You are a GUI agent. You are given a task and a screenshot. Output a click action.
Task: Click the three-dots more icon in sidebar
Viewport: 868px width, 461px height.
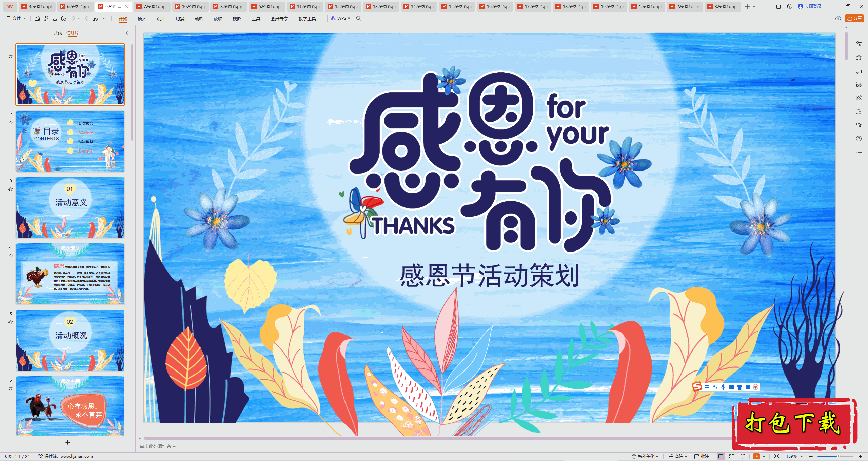[859, 152]
